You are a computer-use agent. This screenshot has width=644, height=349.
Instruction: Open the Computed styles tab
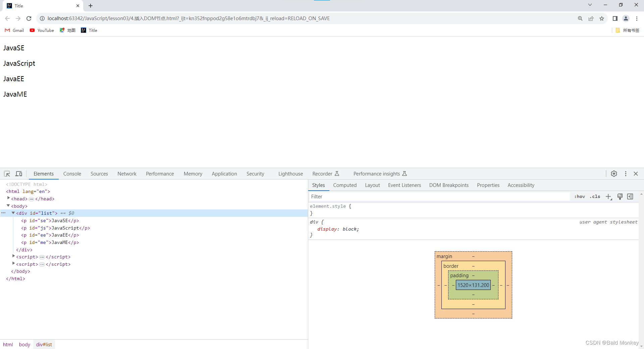tap(345, 185)
